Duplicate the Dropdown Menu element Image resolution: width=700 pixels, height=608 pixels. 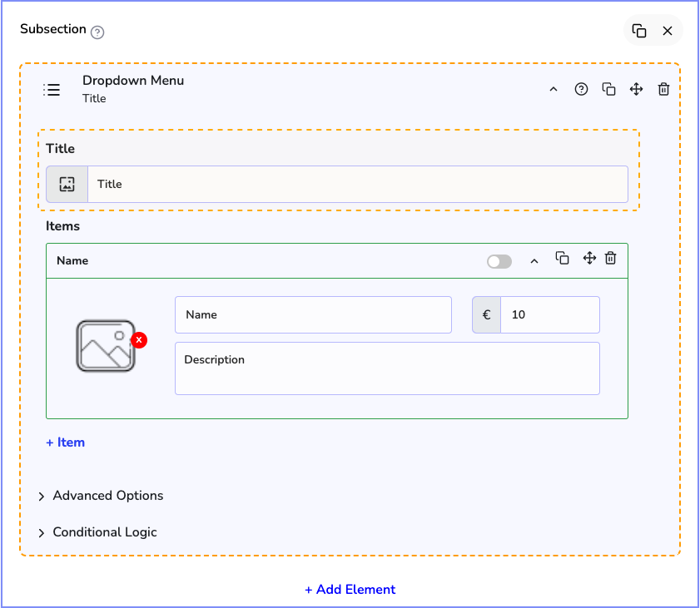pyautogui.click(x=608, y=90)
